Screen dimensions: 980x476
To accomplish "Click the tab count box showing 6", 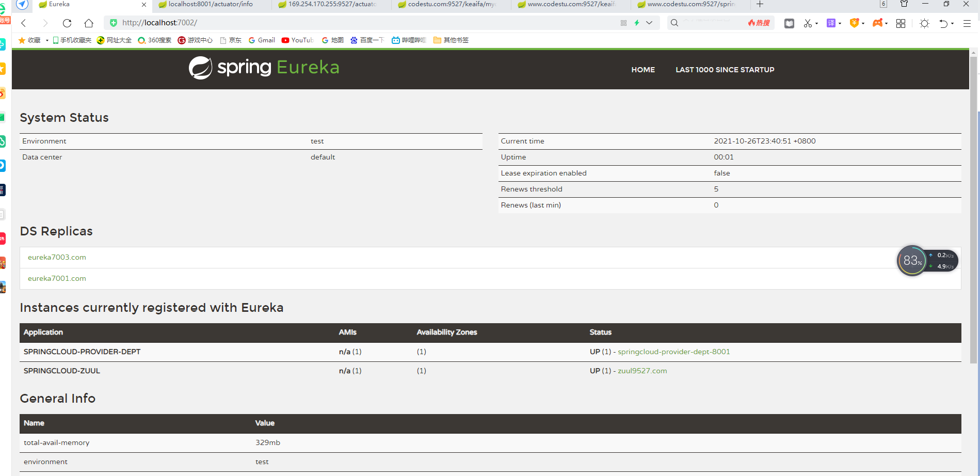I will 883,4.
